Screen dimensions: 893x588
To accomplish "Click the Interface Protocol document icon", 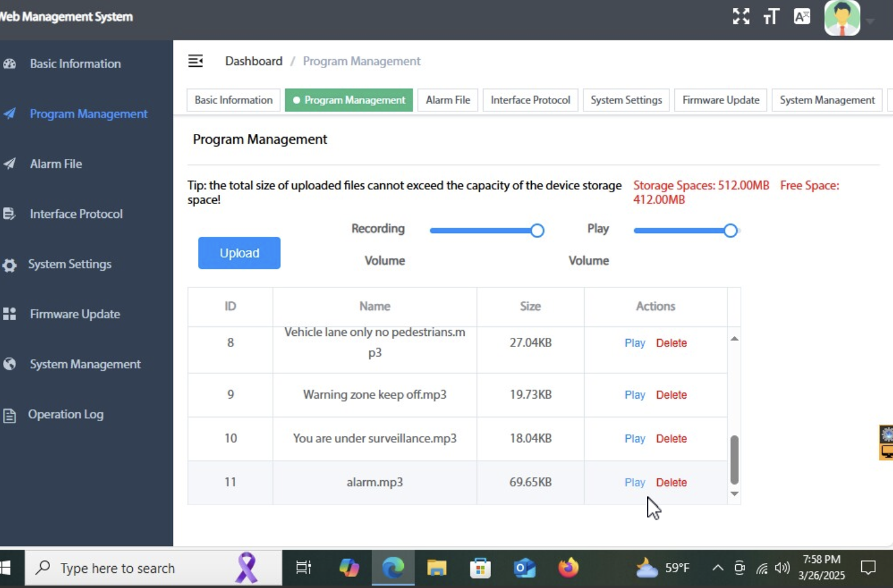I will point(9,214).
